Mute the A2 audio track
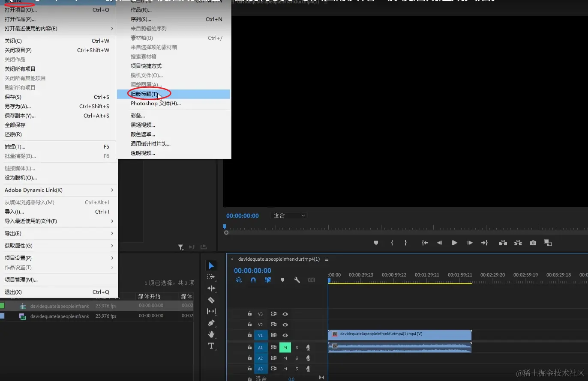 coord(285,358)
